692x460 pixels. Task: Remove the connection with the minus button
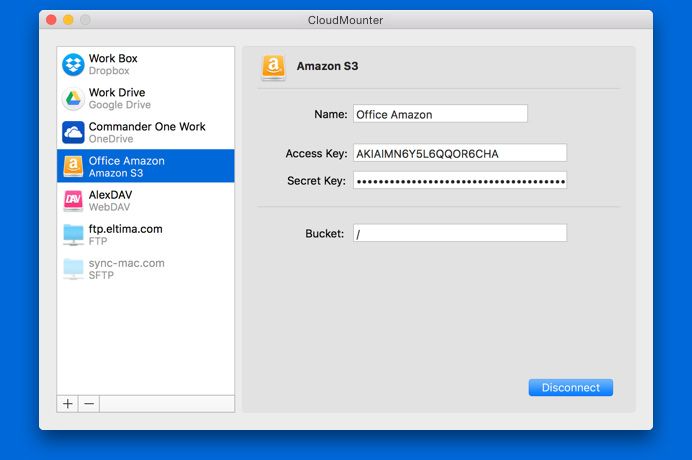pyautogui.click(x=89, y=403)
